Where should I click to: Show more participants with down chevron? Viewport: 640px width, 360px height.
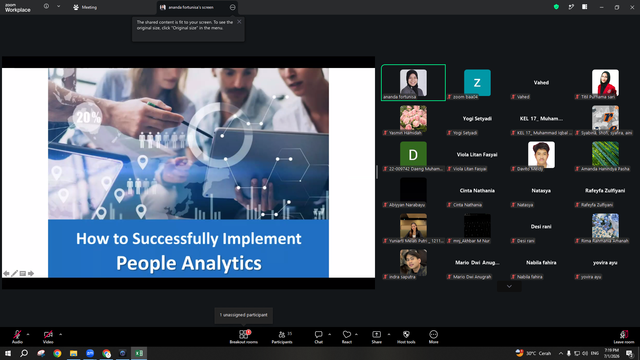coord(509,287)
